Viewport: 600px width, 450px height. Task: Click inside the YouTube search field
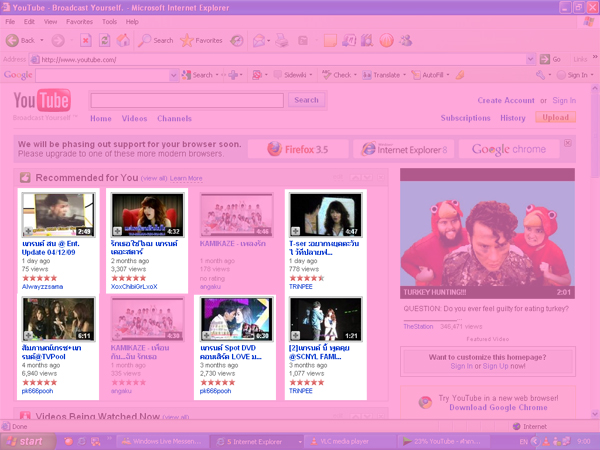point(187,101)
